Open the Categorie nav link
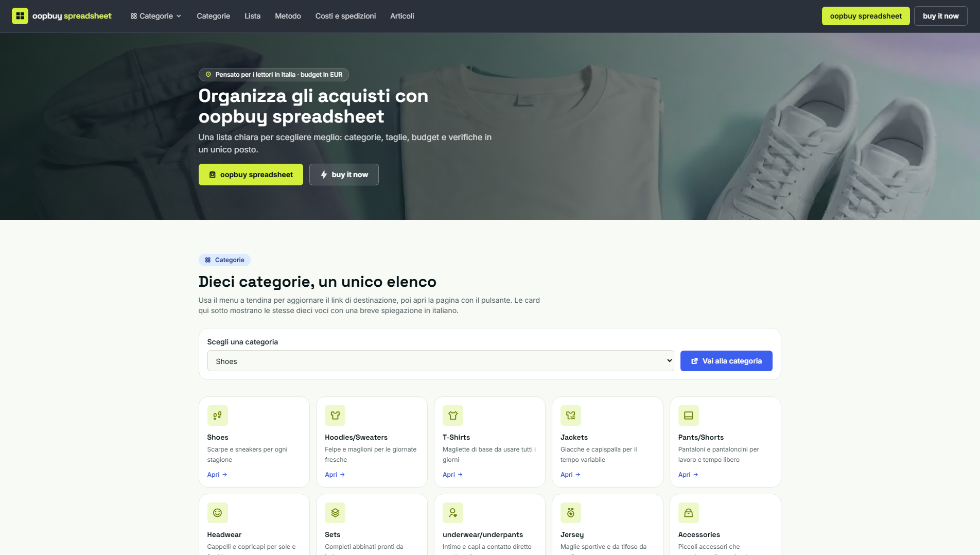This screenshot has height=555, width=980. coord(213,16)
